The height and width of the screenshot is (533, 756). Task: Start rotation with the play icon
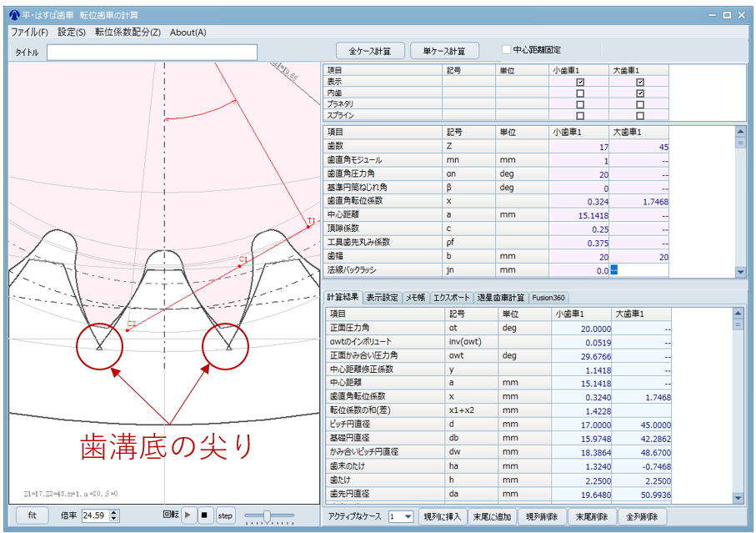188,515
